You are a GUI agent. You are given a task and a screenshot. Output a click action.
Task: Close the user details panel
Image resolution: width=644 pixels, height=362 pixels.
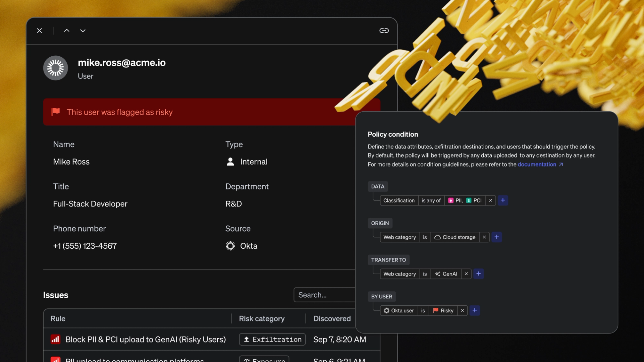[x=40, y=31]
